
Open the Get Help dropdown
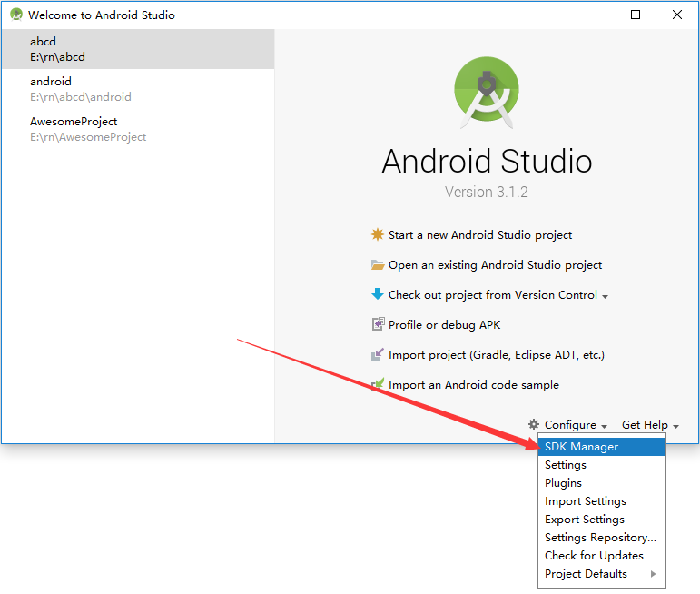point(650,425)
